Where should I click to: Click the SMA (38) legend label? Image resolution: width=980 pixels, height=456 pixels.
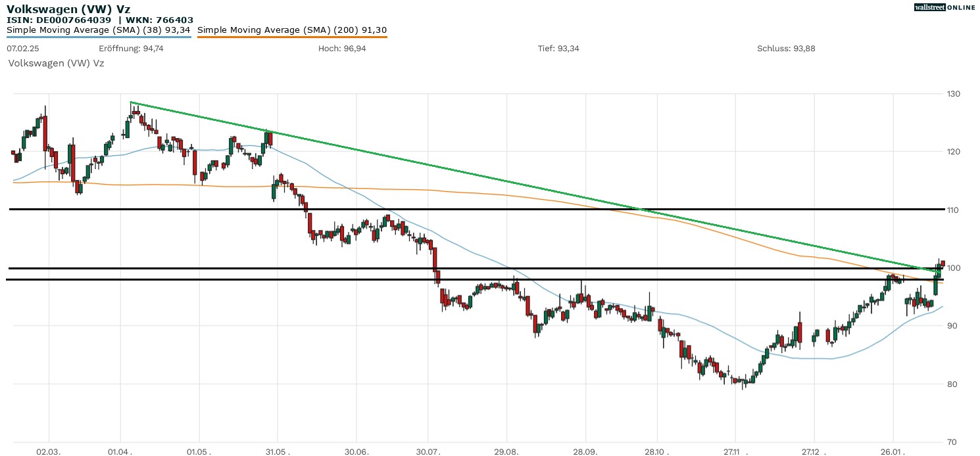[x=99, y=30]
